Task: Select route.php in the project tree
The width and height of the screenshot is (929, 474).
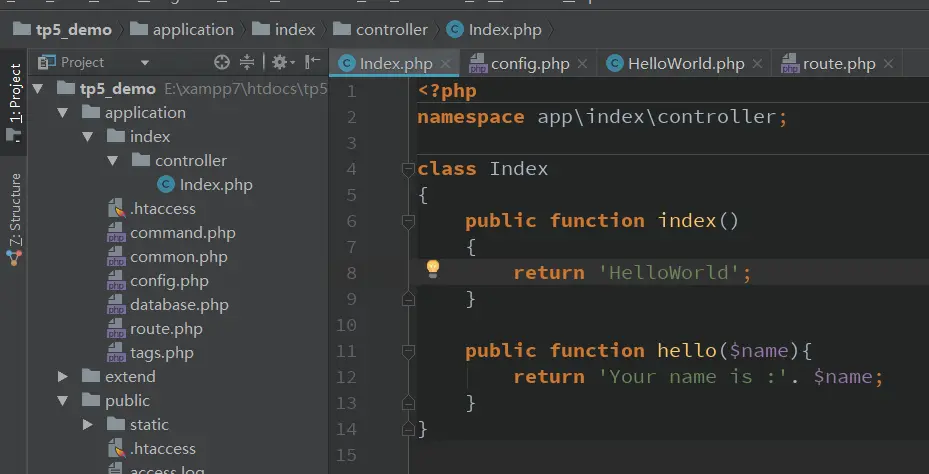Action: pos(155,329)
